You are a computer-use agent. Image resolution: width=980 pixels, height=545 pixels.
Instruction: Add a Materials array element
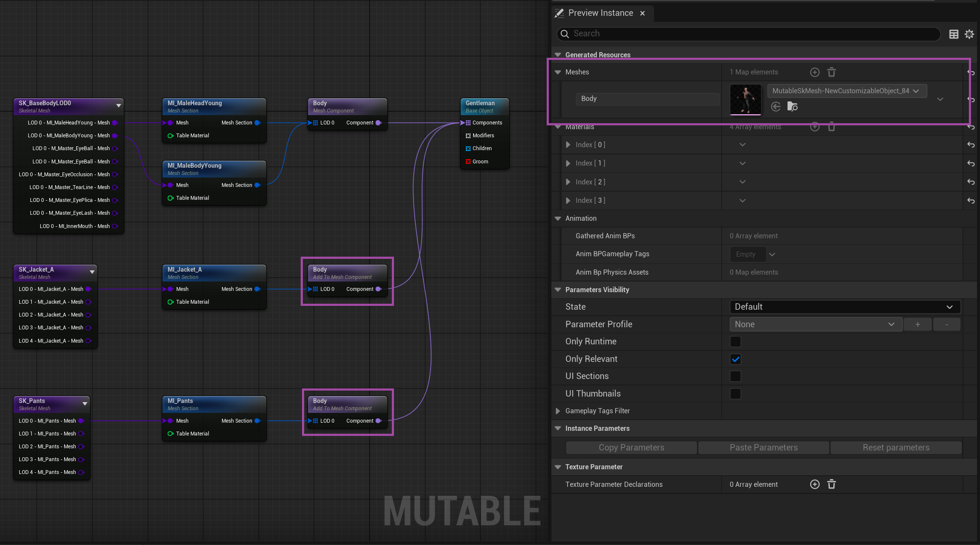pos(815,127)
